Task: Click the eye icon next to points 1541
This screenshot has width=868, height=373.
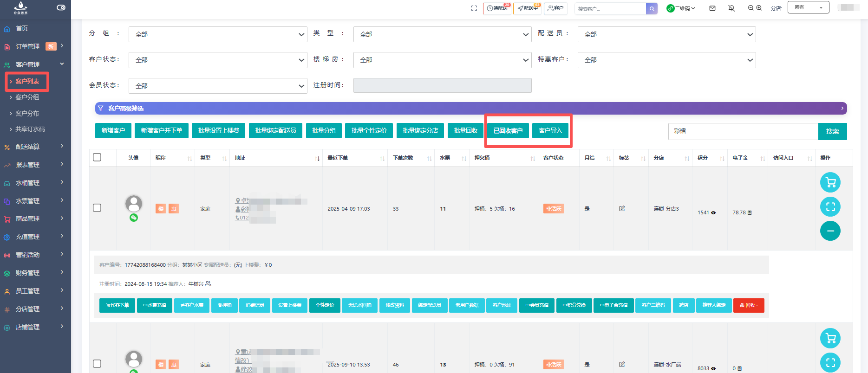Action: point(713,213)
